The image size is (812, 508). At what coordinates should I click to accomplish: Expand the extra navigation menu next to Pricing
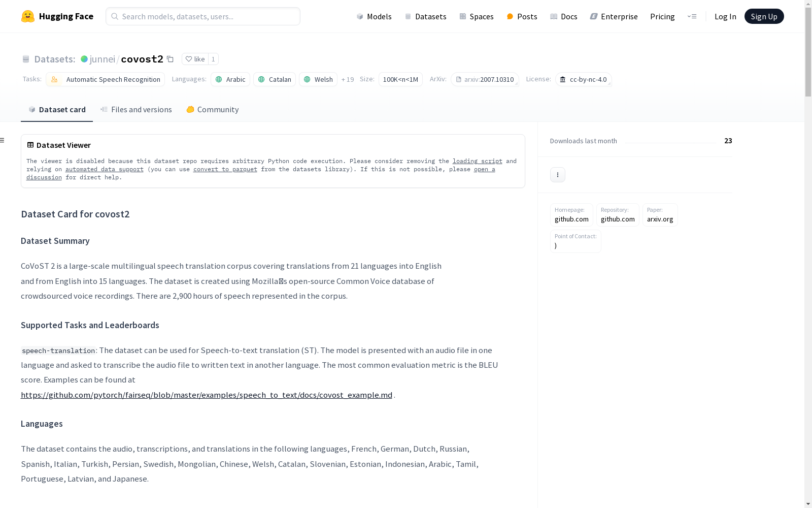click(692, 16)
